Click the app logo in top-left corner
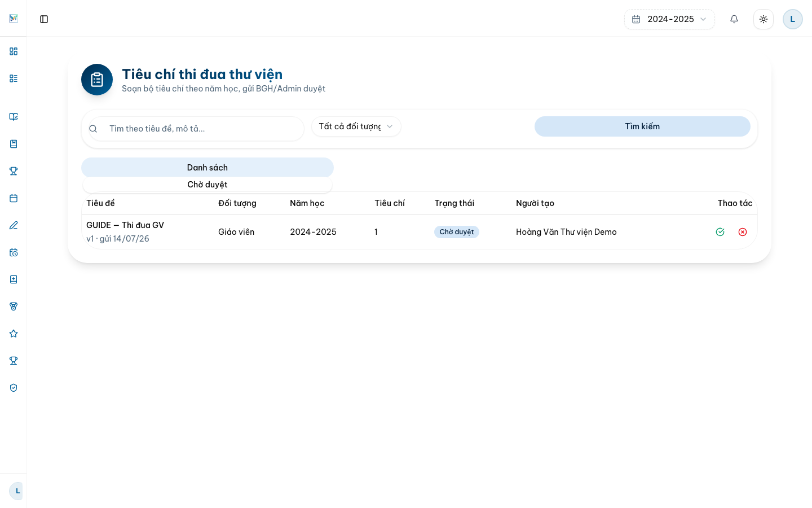 (14, 19)
